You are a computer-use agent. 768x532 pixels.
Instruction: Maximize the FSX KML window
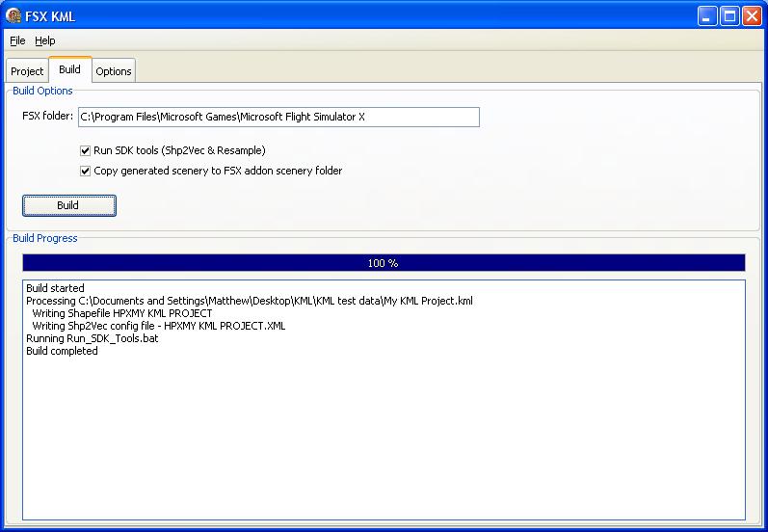[x=730, y=15]
